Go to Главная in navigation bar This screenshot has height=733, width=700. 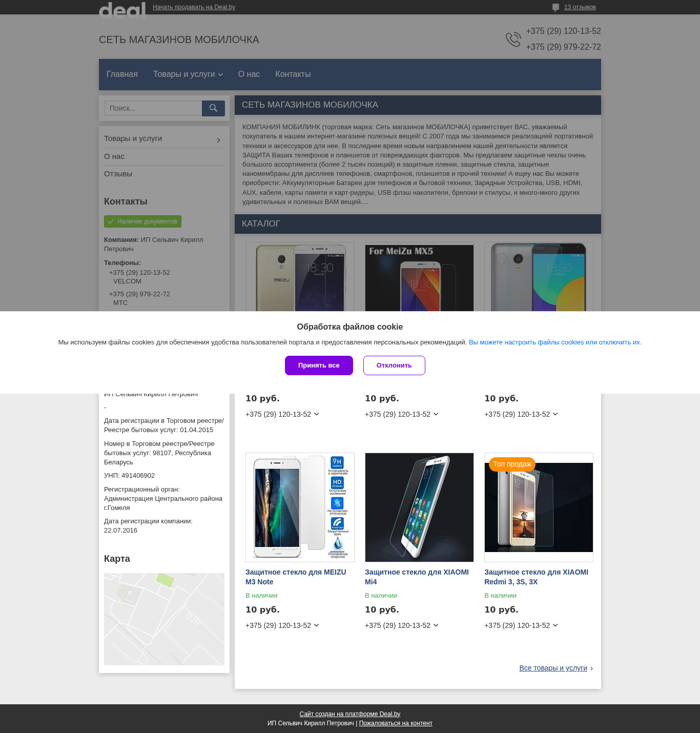[122, 74]
